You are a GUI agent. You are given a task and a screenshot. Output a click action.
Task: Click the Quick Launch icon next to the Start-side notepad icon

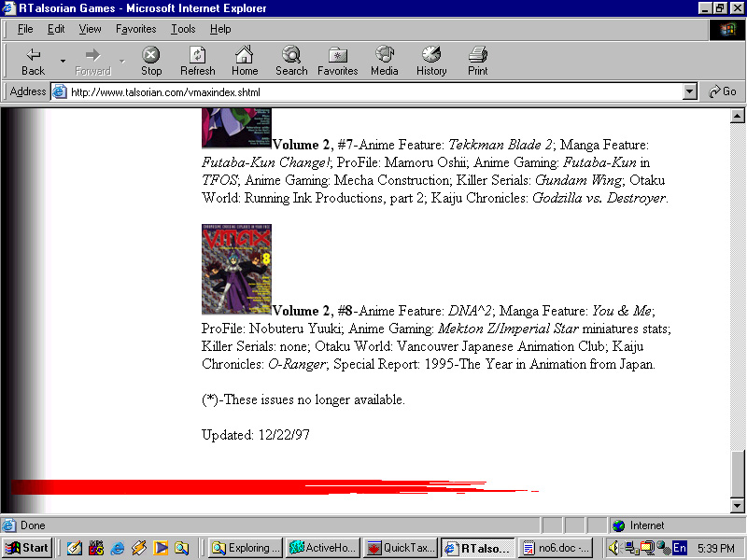point(96,548)
